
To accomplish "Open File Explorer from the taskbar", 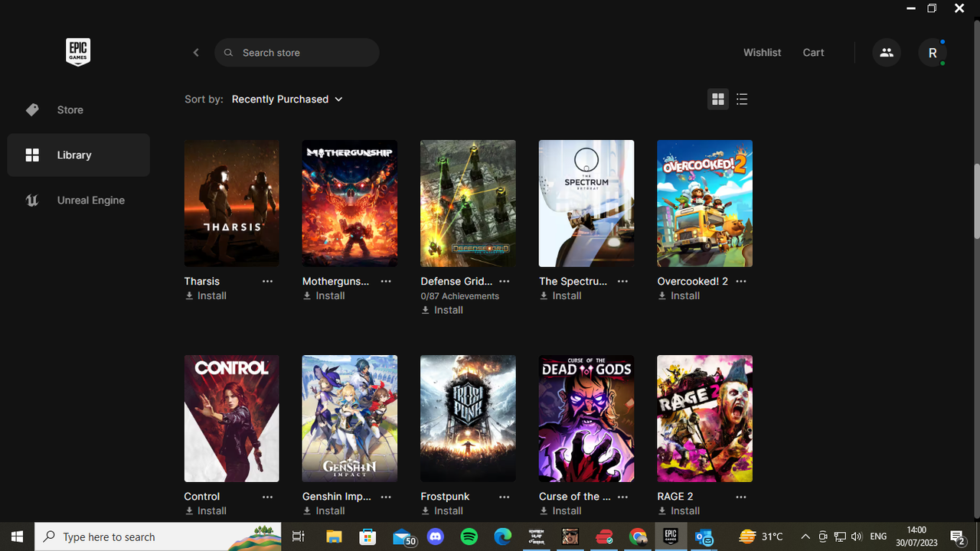I will [x=334, y=536].
